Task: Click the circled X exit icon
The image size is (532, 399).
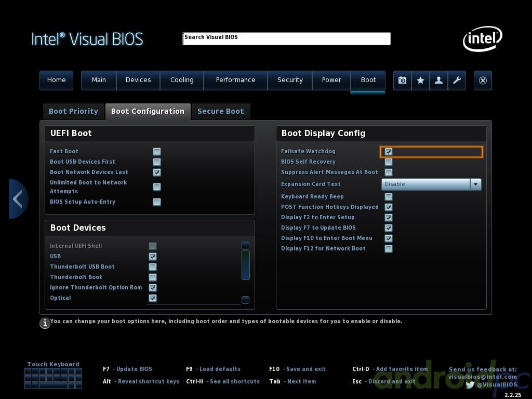Action: (x=483, y=81)
